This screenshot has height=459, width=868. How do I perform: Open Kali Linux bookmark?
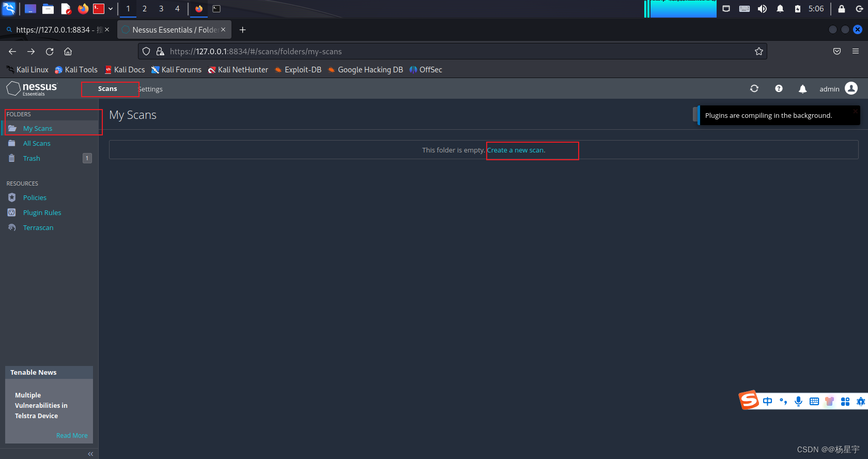point(27,70)
